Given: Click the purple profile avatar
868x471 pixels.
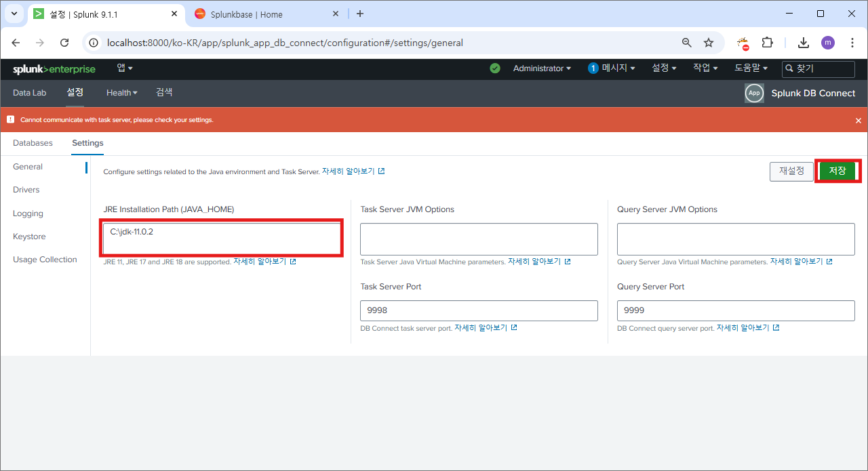Looking at the screenshot, I should (x=828, y=43).
